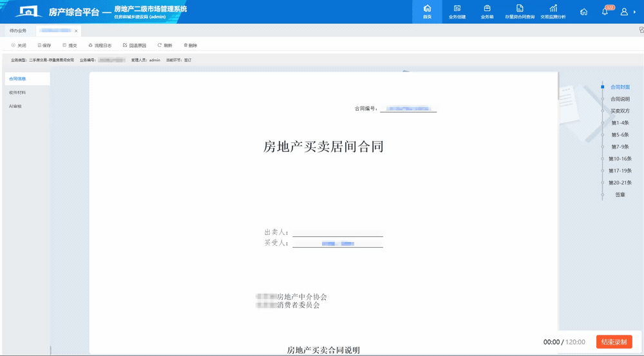Open the 流程日志 process log
The image size is (644, 356).
point(100,46)
